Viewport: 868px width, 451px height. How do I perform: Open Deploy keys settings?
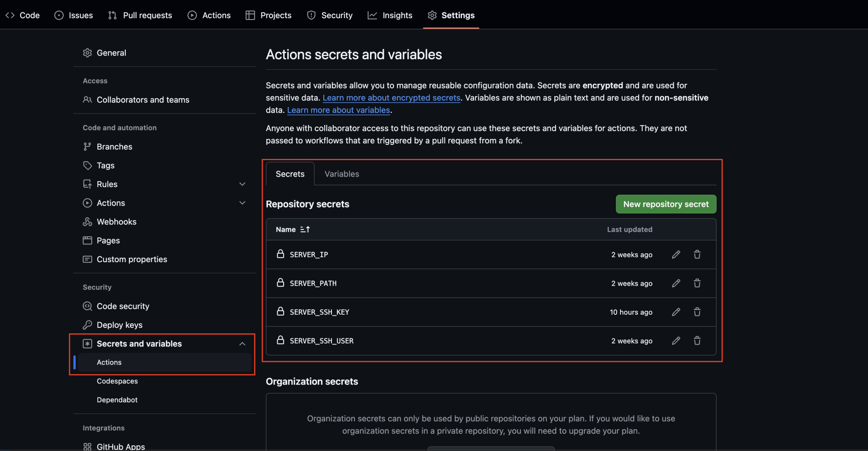(x=119, y=325)
